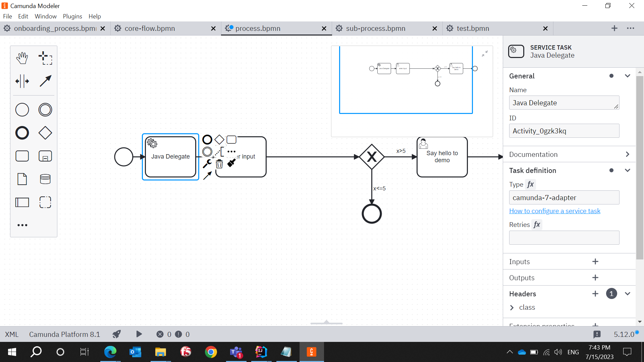Activate the hand tool in palette
The width and height of the screenshot is (644, 362).
[22, 58]
